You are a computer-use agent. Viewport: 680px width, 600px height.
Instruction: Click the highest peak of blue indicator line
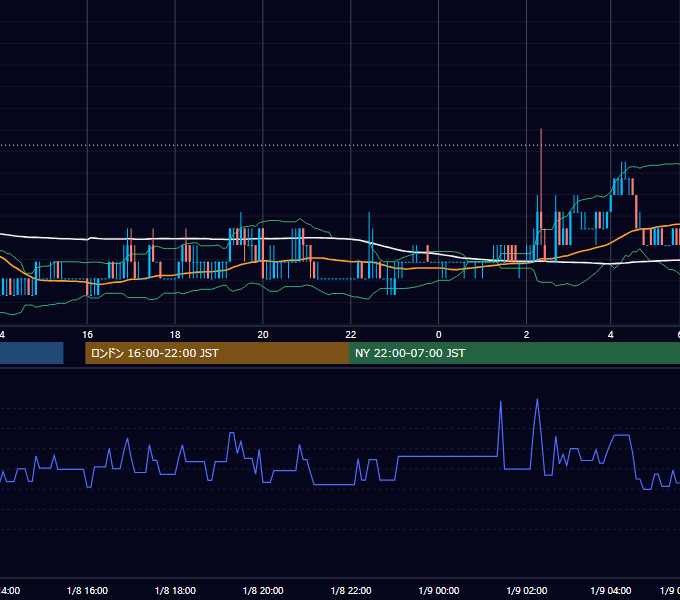537,400
